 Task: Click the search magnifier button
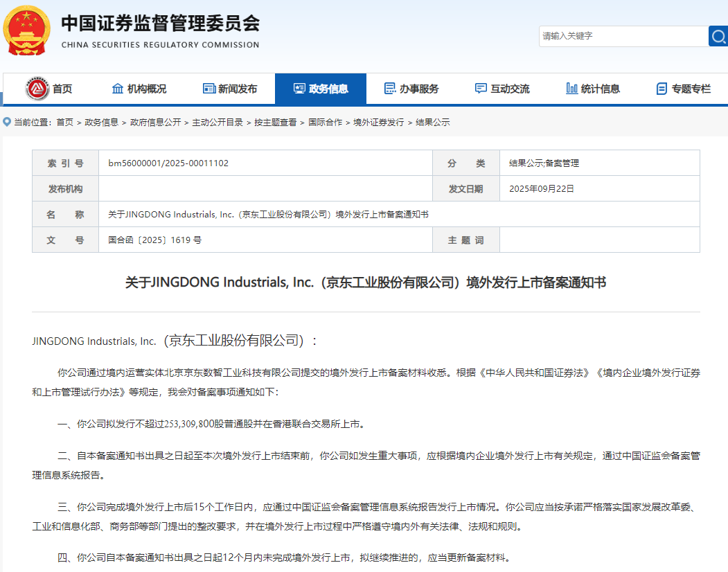[718, 36]
